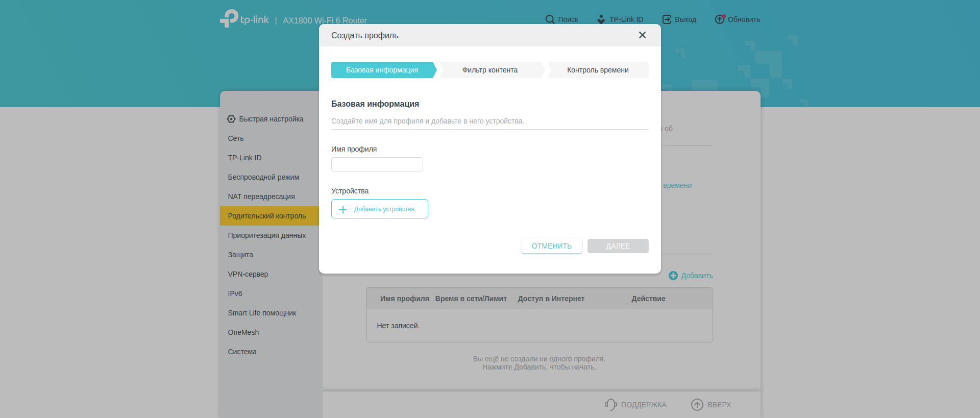Open the VPN-сервер sidebar section

pos(248,274)
